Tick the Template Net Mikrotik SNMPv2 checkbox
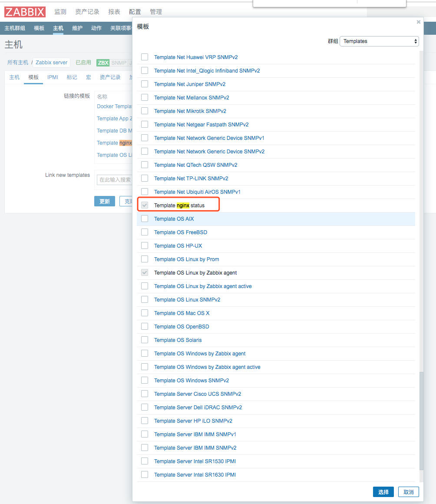 pos(145,111)
